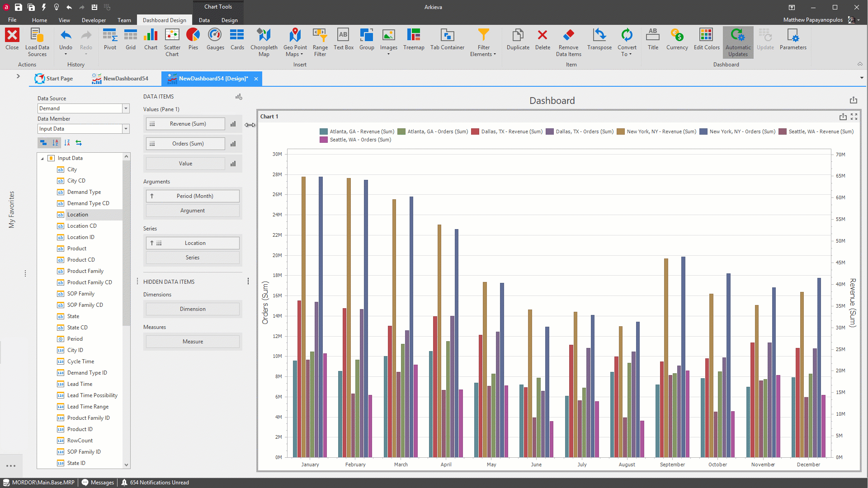Open the NewDashboard54 document tab

[x=120, y=79]
